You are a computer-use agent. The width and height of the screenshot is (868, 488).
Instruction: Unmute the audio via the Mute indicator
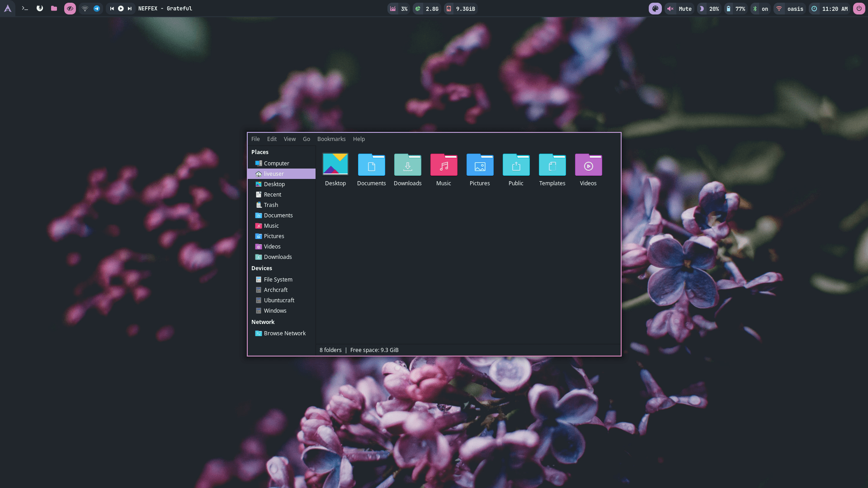tap(679, 8)
